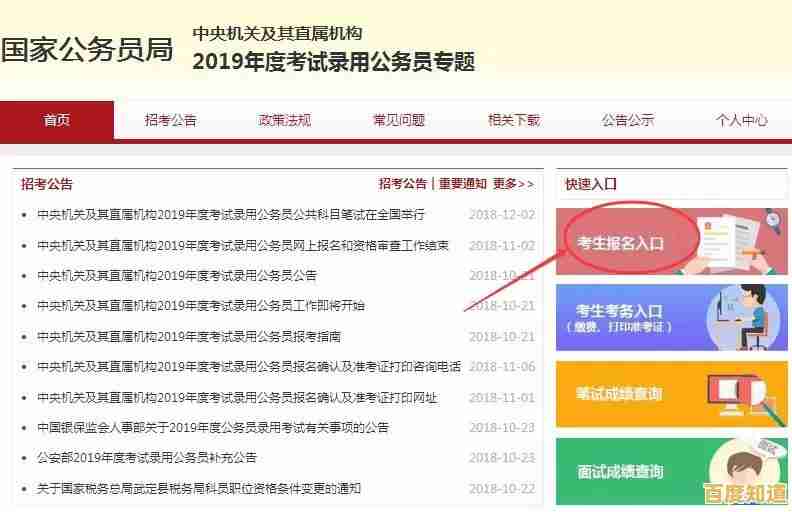Screen dimensions: 792x512
Task: Expand the 更多>> announcements link
Action: point(513,184)
